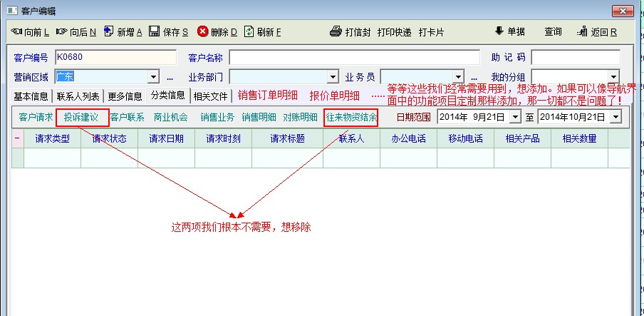This screenshot has width=644, height=316.
Task: Open the start date picker dropdown
Action: pos(514,117)
